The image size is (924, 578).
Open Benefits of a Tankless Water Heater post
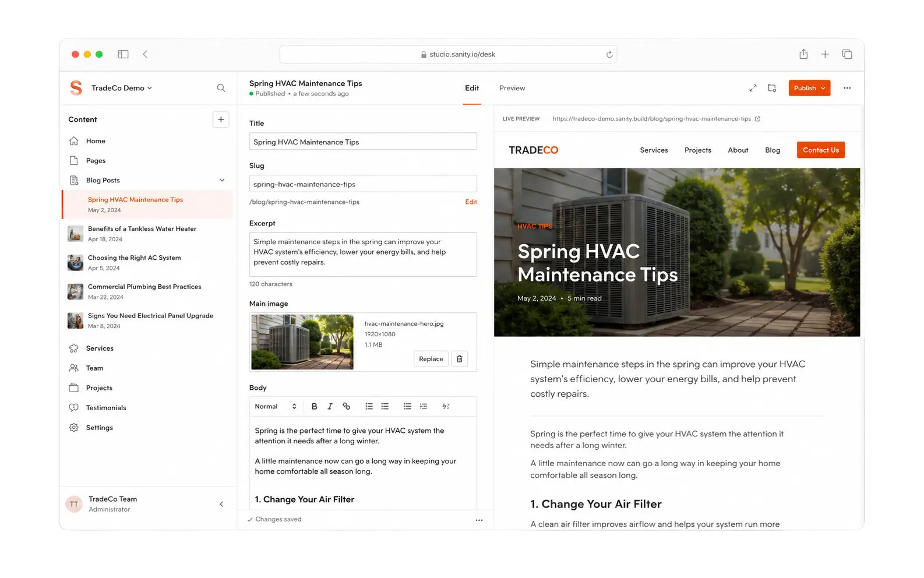pyautogui.click(x=147, y=234)
